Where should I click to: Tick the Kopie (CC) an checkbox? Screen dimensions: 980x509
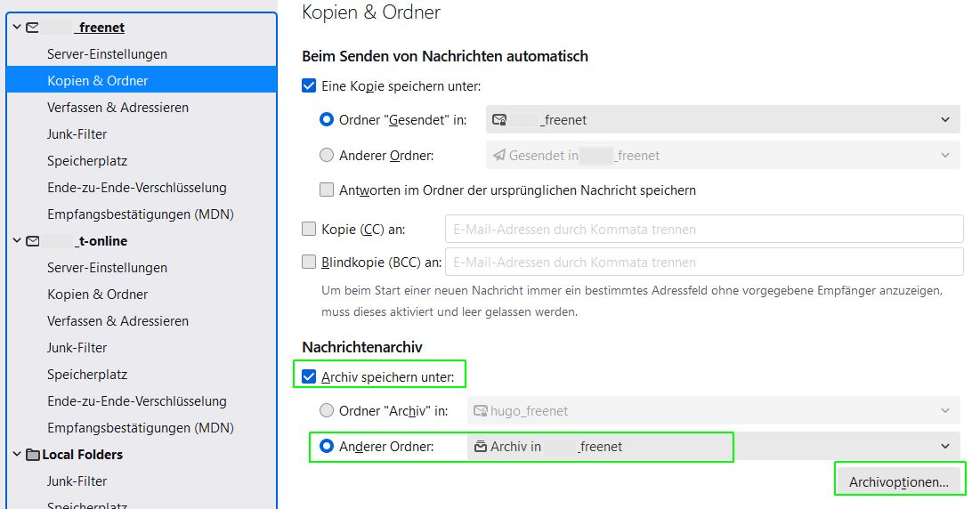pos(310,229)
